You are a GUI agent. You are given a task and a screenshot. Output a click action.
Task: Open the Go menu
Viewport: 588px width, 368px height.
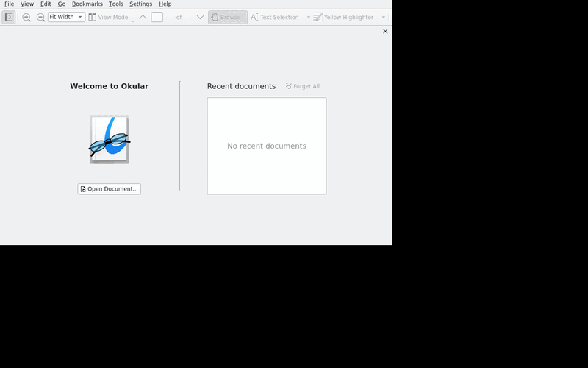coord(62,4)
